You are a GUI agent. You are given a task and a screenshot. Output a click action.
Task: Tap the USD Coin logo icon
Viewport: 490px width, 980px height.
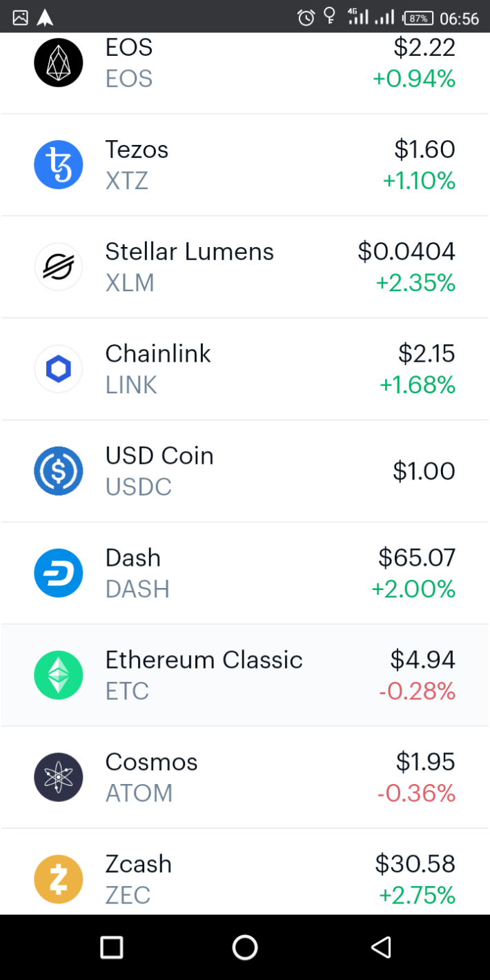tap(59, 471)
